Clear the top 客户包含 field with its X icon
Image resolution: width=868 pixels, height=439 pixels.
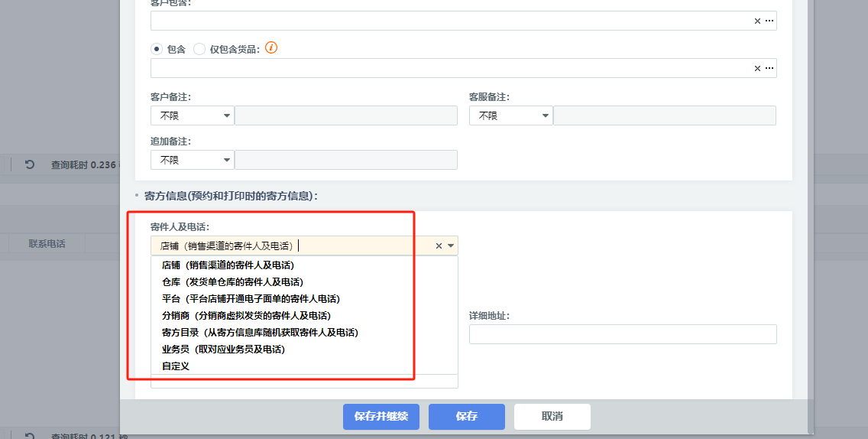coord(757,21)
